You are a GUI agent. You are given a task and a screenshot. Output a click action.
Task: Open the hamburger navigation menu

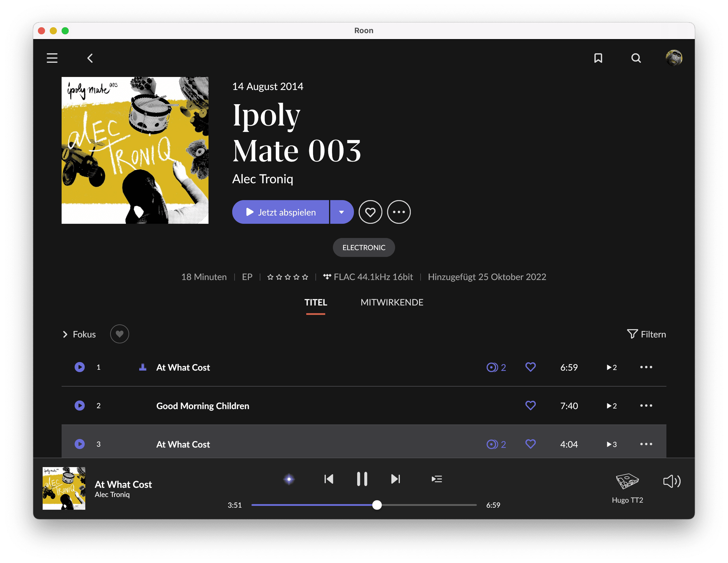(x=52, y=58)
